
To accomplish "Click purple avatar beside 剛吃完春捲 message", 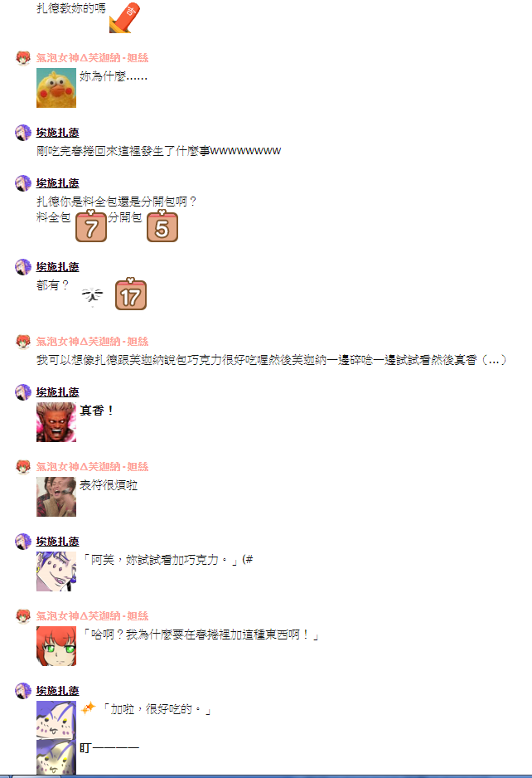I will 23,133.
